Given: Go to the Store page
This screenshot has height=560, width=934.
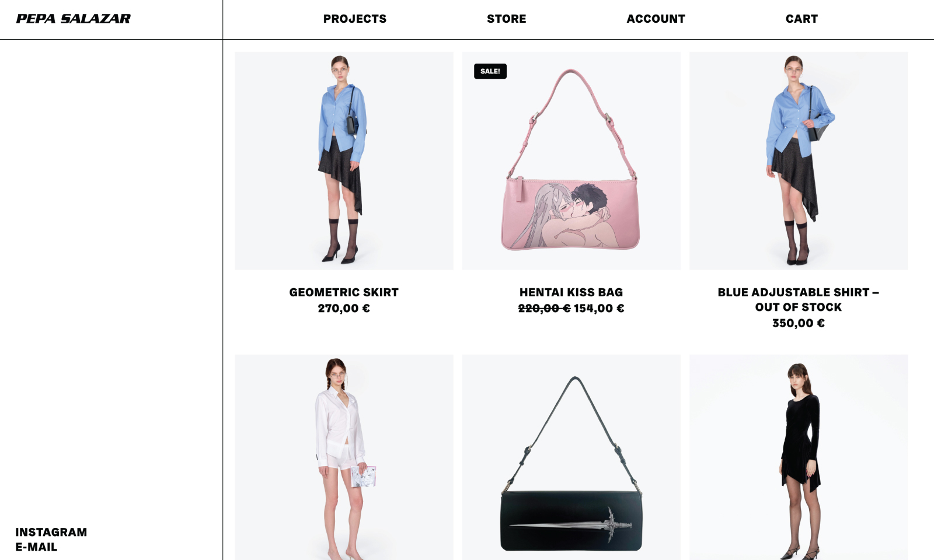Looking at the screenshot, I should point(507,19).
